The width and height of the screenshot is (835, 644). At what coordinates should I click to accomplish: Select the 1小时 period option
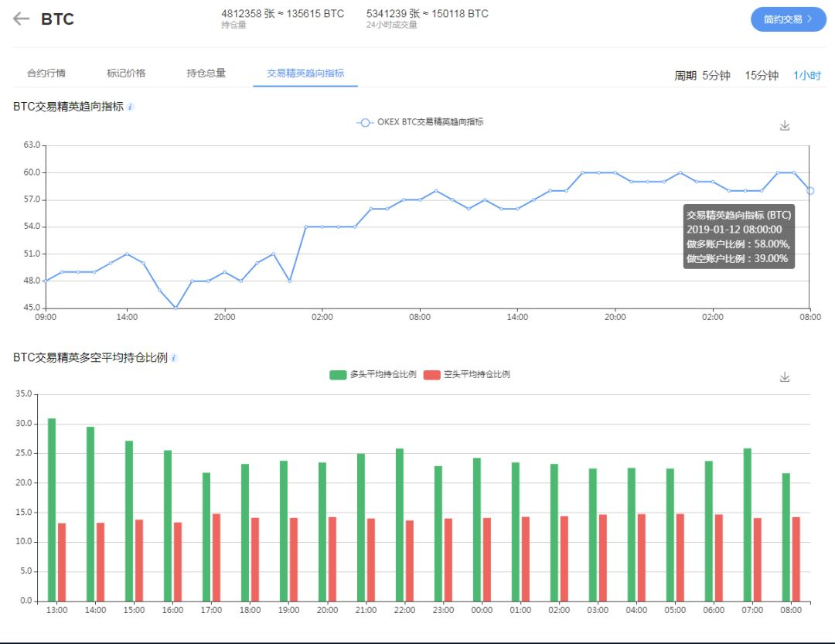point(806,76)
